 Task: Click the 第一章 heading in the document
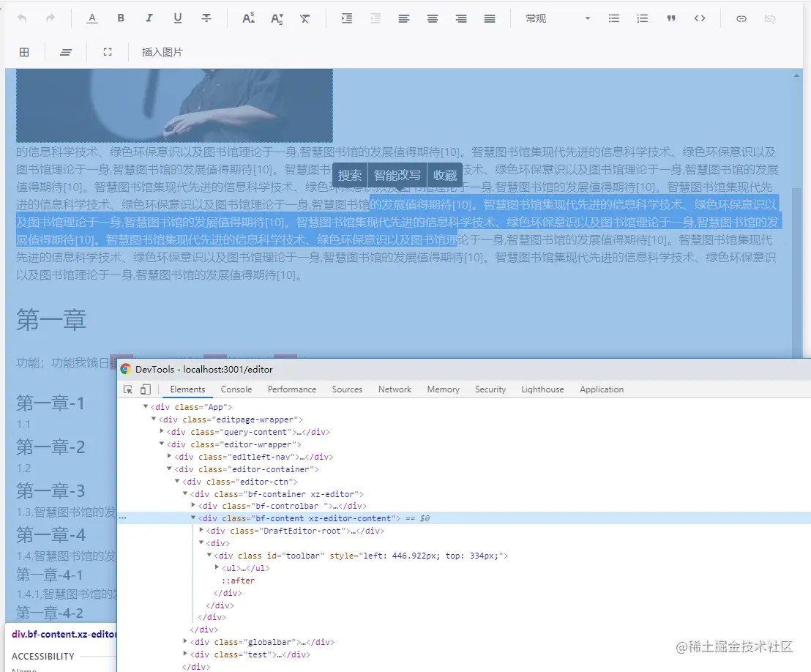click(x=51, y=320)
